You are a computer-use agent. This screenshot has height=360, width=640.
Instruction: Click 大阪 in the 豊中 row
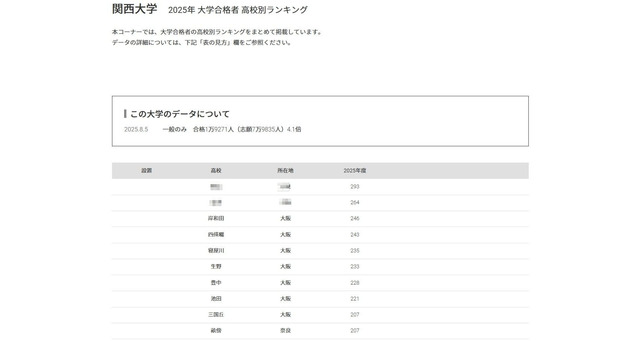pyautogui.click(x=285, y=282)
